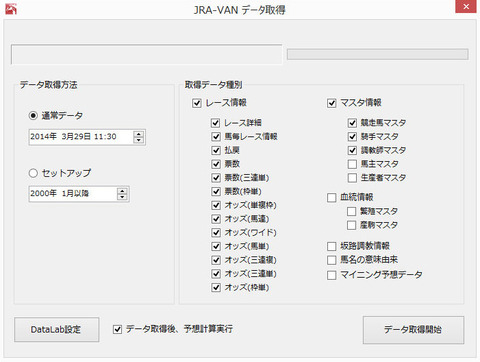Toggle the オッズ(ワイド) checkbox
480x362 pixels.
216,232
